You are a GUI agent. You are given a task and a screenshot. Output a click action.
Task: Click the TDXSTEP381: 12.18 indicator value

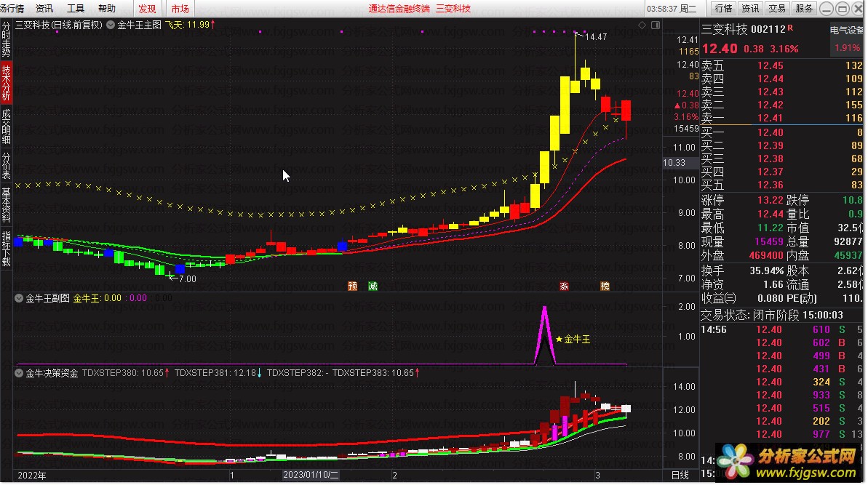218,373
